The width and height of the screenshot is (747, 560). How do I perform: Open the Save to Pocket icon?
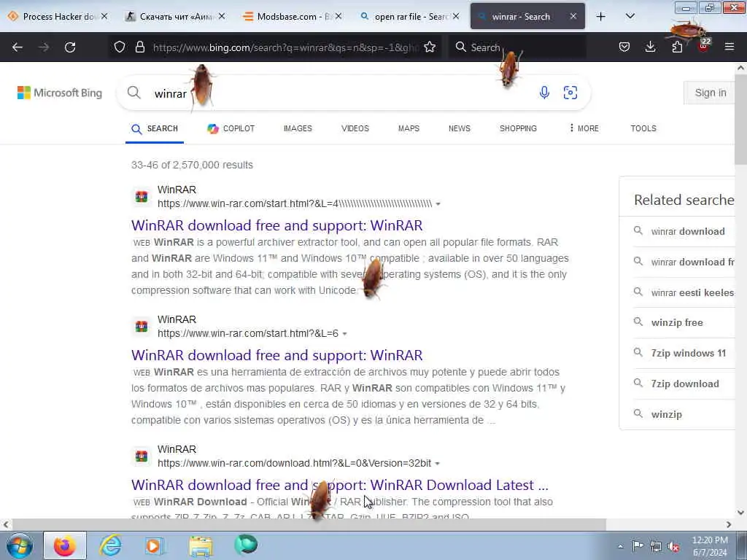click(624, 47)
